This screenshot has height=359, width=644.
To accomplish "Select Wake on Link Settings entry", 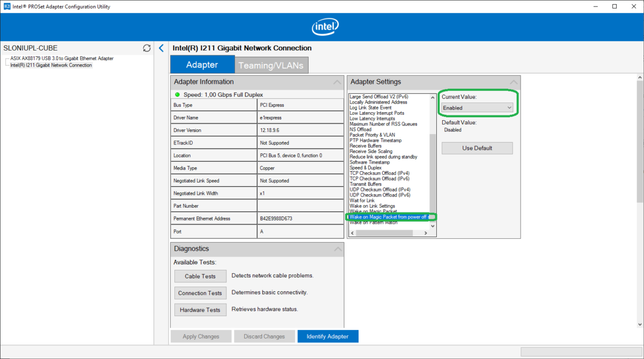I will pos(372,206).
